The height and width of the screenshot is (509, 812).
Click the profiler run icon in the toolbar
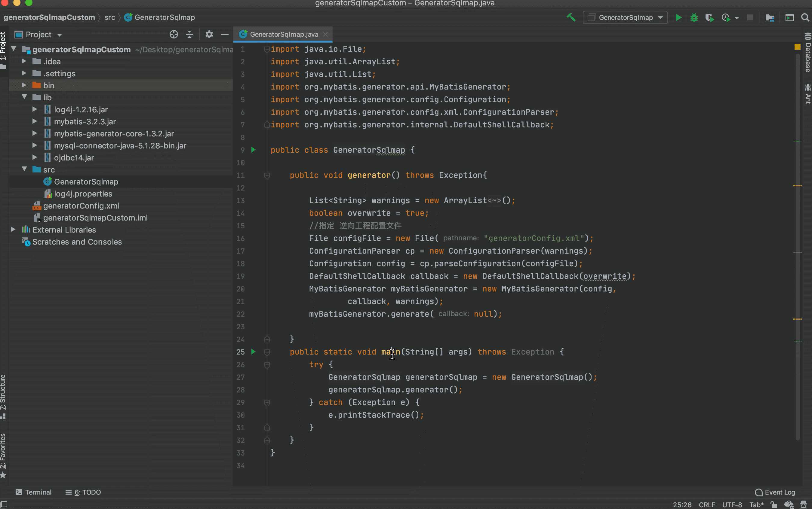coord(726,17)
